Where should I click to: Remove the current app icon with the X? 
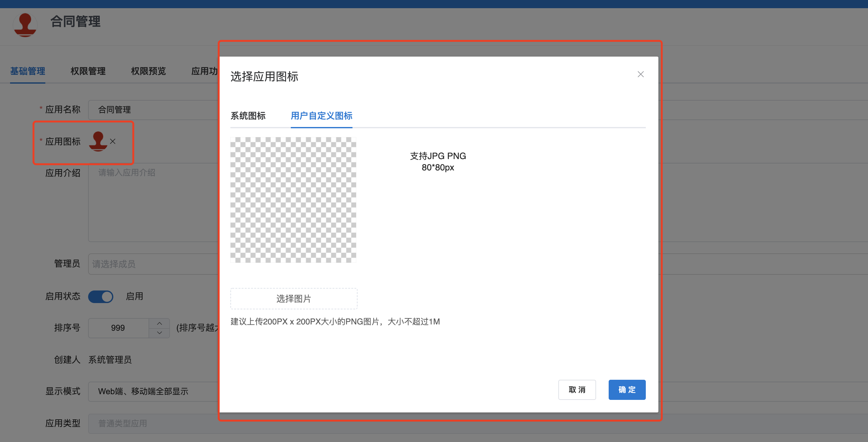coord(113,141)
